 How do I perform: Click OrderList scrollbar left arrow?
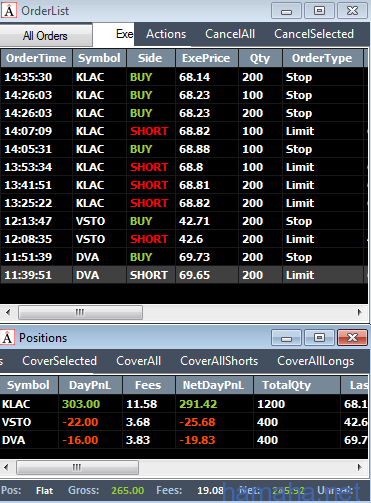tap(8, 312)
